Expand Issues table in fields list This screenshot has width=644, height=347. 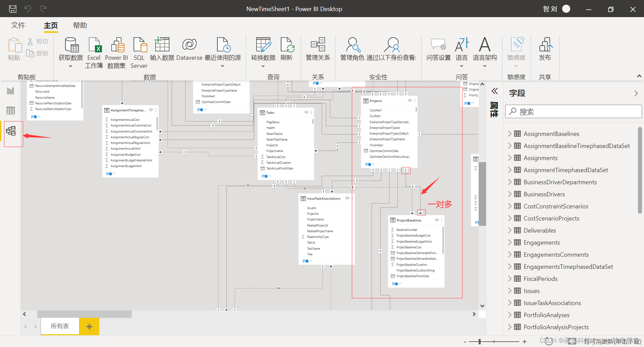click(509, 291)
